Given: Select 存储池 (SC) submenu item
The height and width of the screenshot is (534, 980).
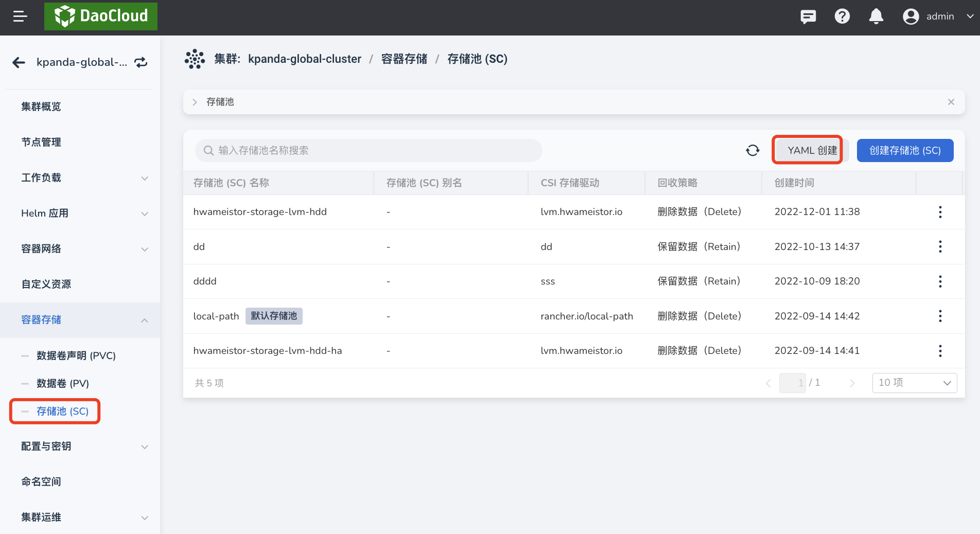Looking at the screenshot, I should click(x=62, y=411).
